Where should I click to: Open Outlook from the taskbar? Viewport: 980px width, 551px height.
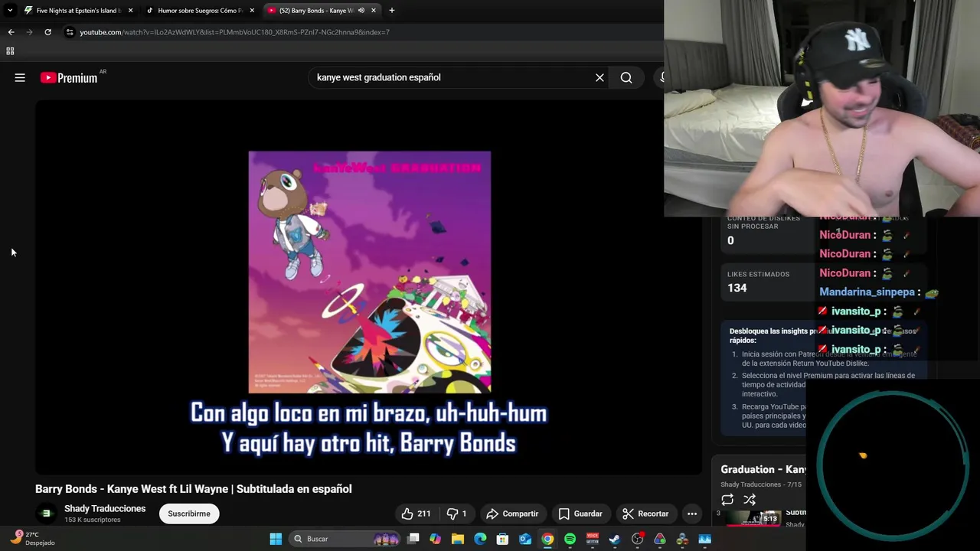[x=525, y=539]
